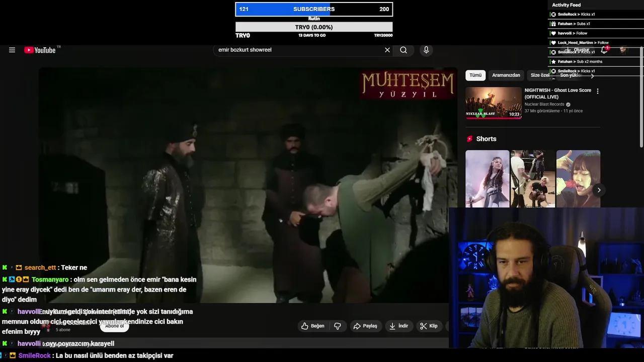Open the third Short with microphone singer
Screen dimensions: 644x362
tap(578, 178)
